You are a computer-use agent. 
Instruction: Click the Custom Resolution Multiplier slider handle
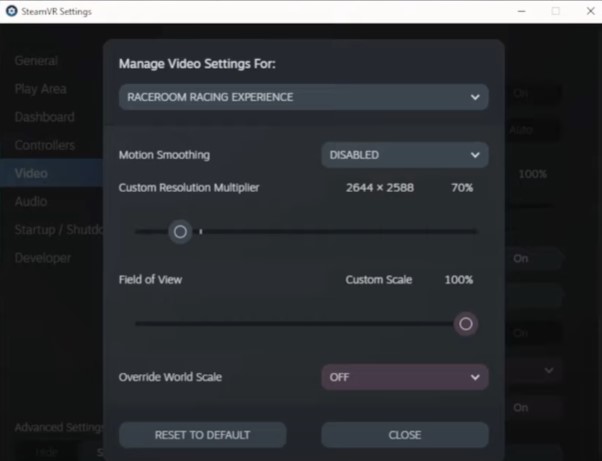click(x=180, y=232)
